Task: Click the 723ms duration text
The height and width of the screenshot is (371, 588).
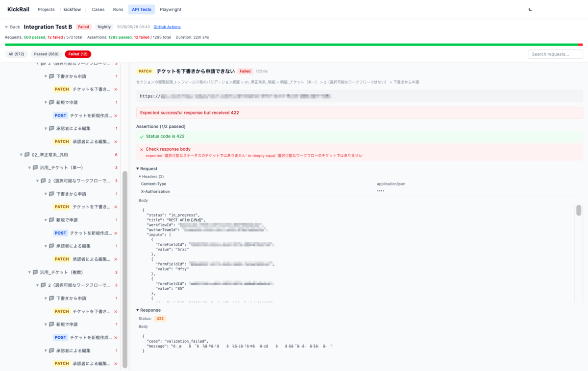Action: [x=261, y=71]
